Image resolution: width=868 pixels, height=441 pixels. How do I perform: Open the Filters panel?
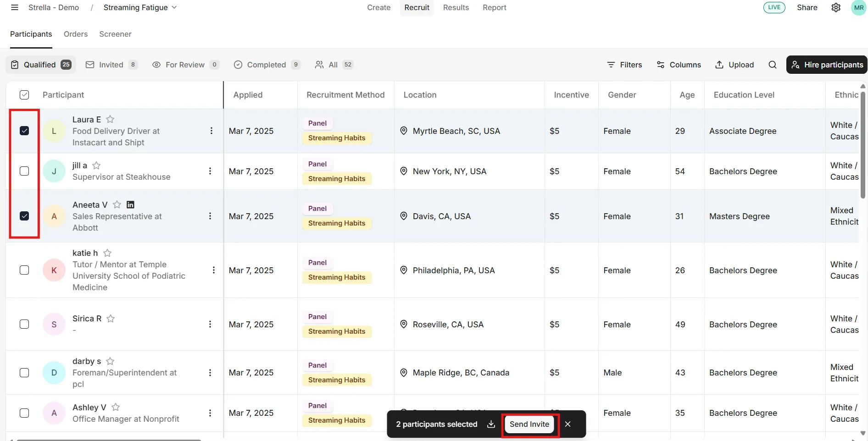click(624, 65)
